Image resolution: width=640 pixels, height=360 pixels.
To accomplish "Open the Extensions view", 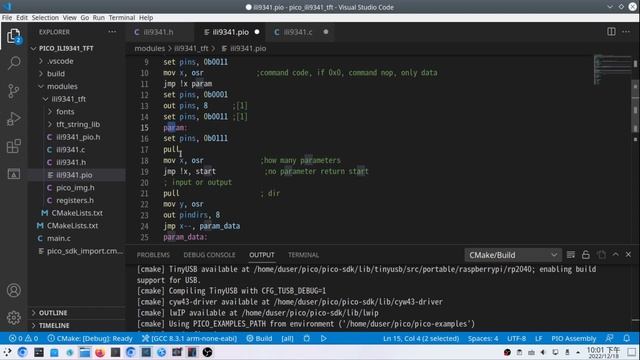I will tap(13, 146).
